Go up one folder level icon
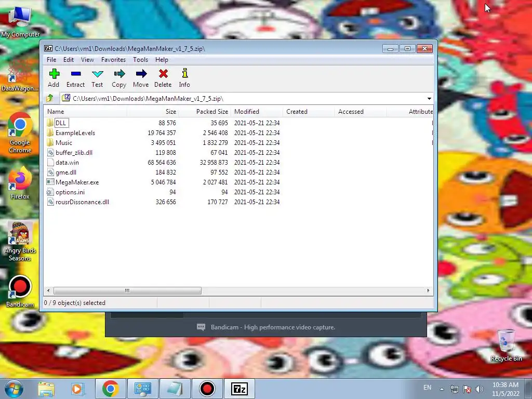This screenshot has width=532, height=399. [50, 98]
